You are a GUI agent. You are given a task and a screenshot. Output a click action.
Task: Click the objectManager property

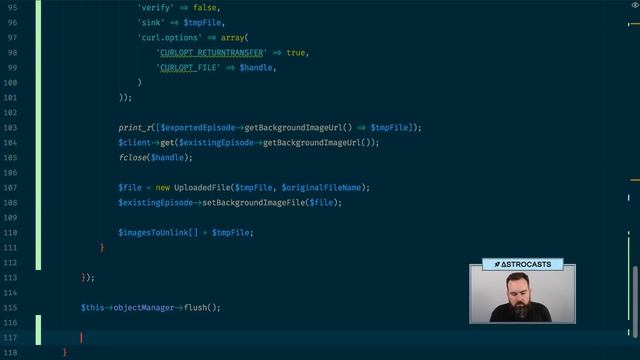(x=144, y=307)
